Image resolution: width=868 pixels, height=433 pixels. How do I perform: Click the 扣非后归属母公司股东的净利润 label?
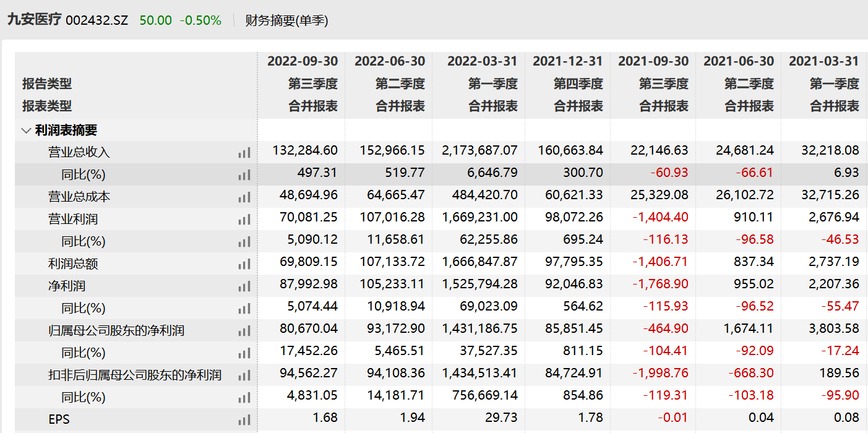click(x=135, y=375)
